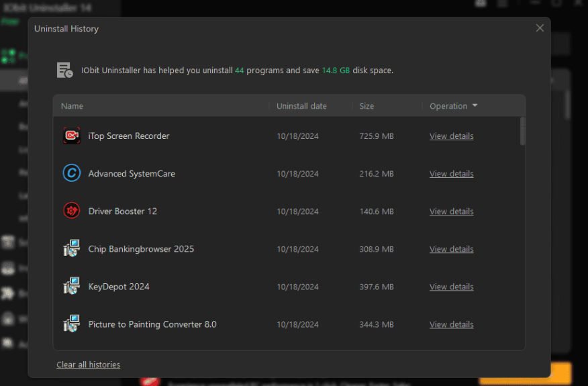Click the uninstall date of KeyDepot 2024

pyautogui.click(x=297, y=287)
